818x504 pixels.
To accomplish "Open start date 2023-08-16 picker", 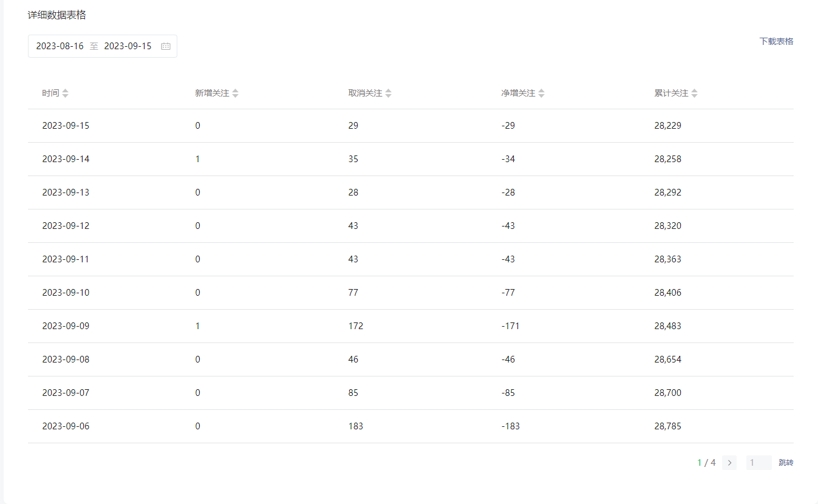I will pyautogui.click(x=60, y=46).
